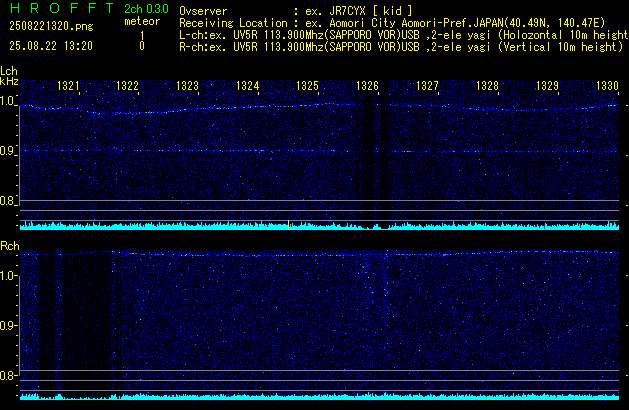Click the 2ch 0.3.0 version label
The image size is (629, 410).
pos(146,8)
